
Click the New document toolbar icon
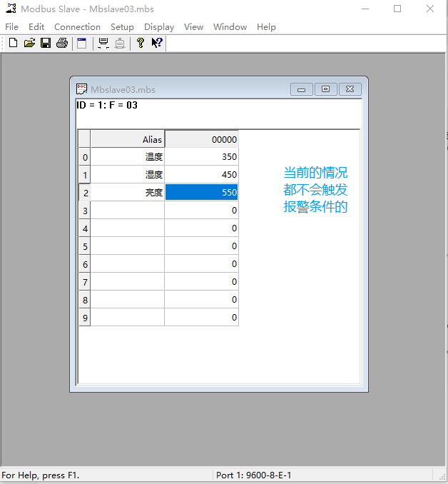[13, 43]
